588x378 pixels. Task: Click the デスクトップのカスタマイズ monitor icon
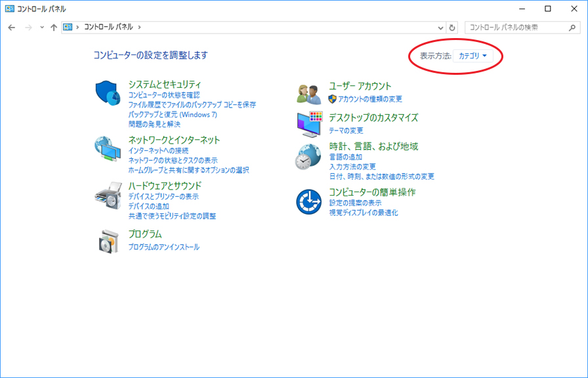click(x=310, y=124)
